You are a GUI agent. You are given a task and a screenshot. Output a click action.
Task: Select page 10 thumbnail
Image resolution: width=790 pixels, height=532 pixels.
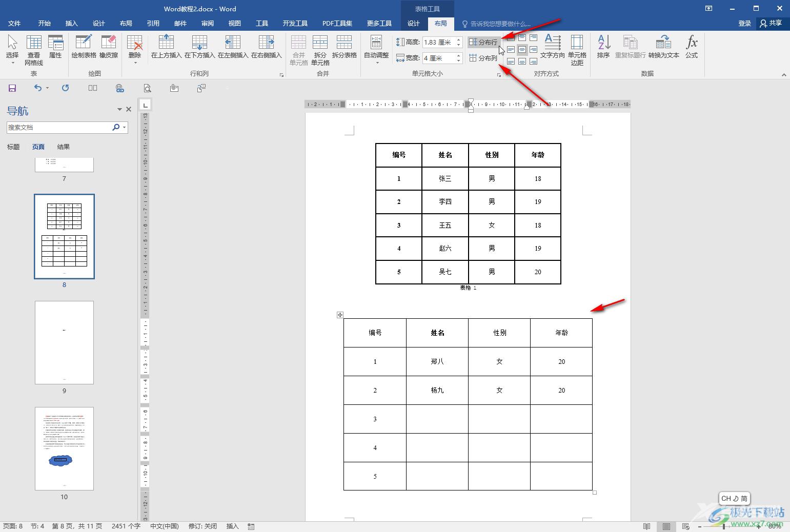(64, 448)
